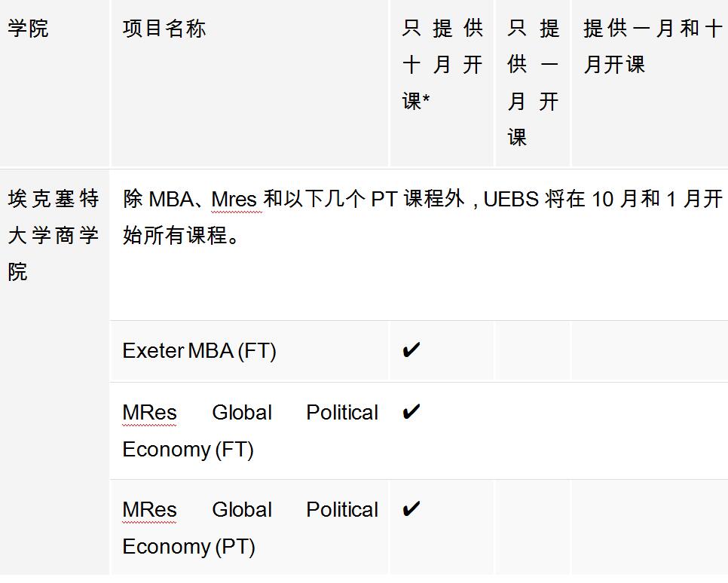Click the empty January-and-October cell in MRes (PT) row

click(x=650, y=527)
